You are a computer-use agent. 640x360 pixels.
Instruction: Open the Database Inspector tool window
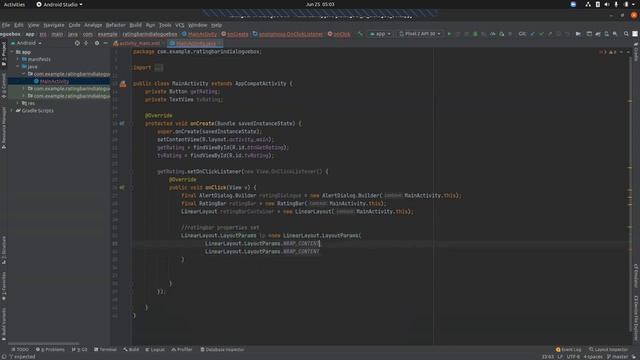222,349
